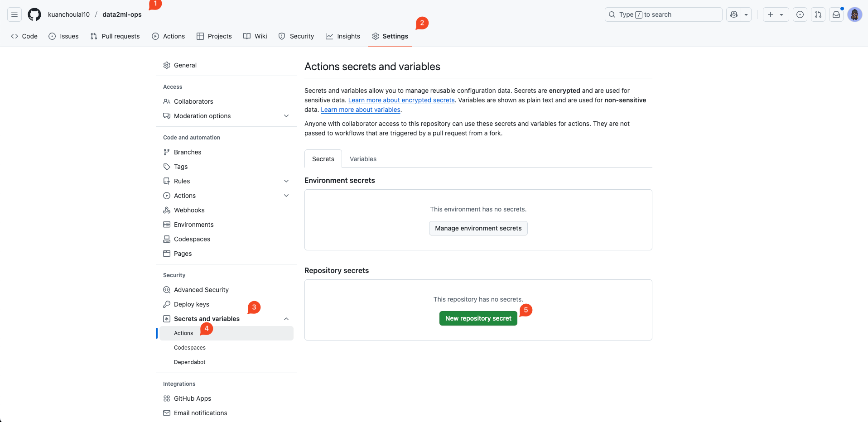Click the Insights graph icon
This screenshot has height=422, width=868.
pyautogui.click(x=329, y=36)
